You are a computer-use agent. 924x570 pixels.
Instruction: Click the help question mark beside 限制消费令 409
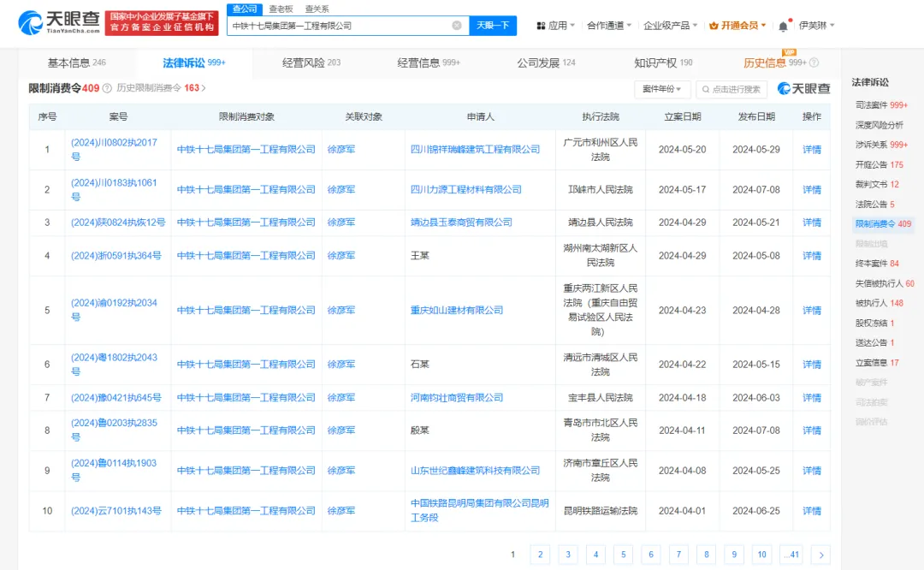pos(107,88)
